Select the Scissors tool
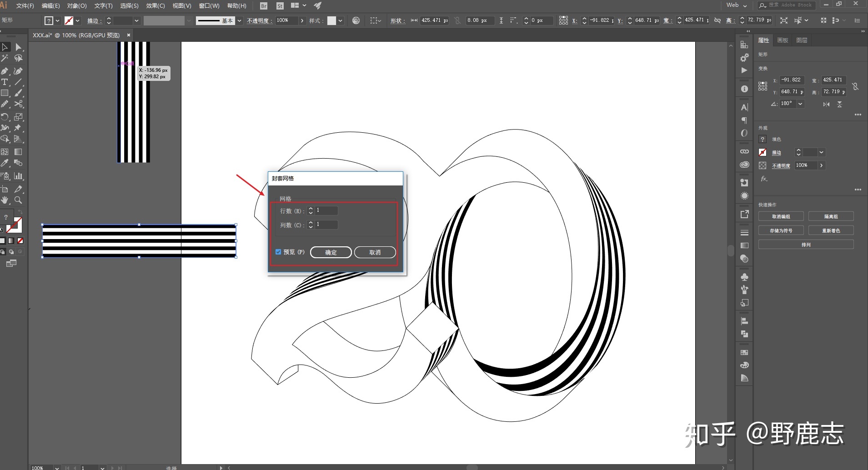 (x=18, y=104)
